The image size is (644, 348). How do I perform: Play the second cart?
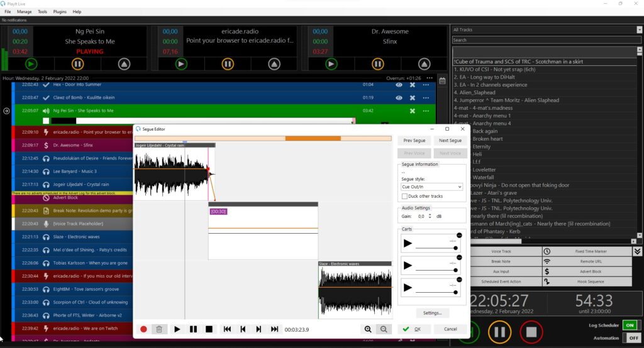pyautogui.click(x=408, y=266)
